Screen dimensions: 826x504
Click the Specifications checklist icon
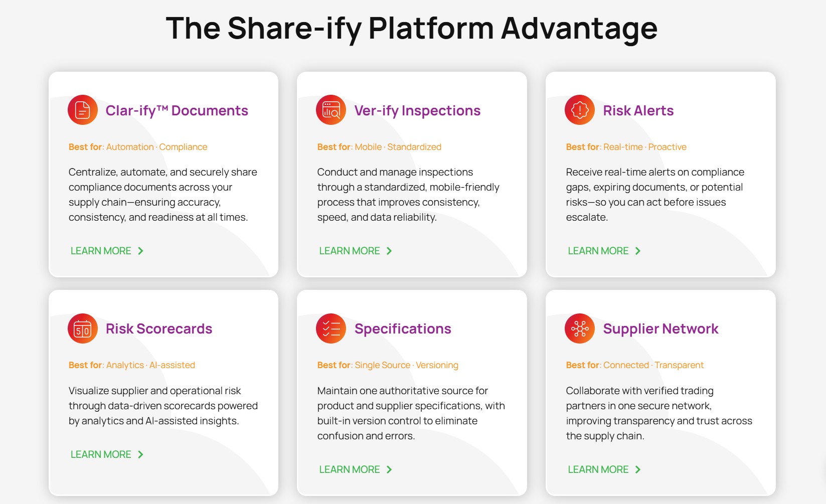[x=331, y=328]
